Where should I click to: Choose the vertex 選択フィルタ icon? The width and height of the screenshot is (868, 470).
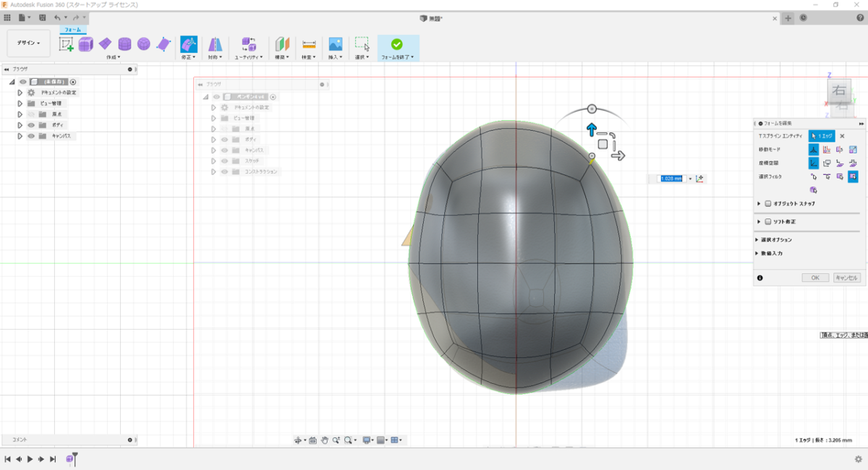pos(813,176)
